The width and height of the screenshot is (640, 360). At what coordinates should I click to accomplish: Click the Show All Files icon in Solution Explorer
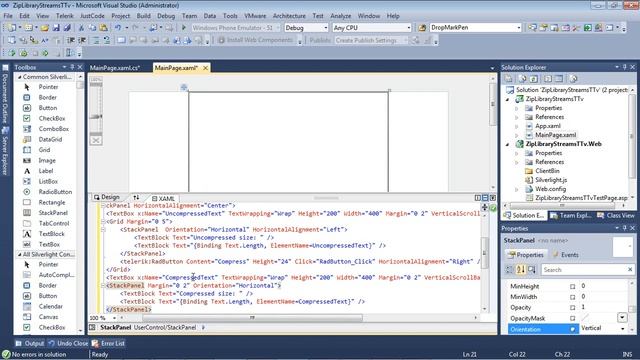coord(523,79)
